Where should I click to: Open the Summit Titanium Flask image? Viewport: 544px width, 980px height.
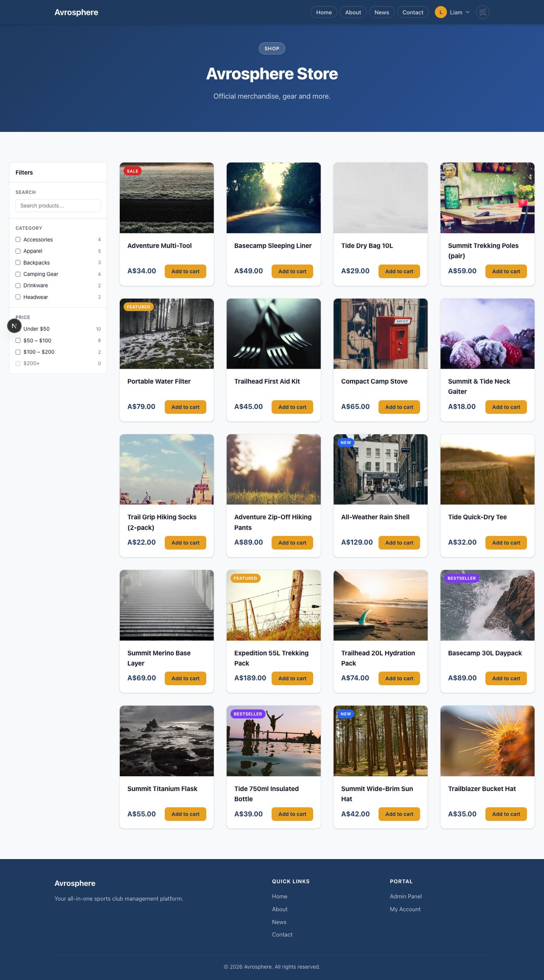tap(167, 741)
